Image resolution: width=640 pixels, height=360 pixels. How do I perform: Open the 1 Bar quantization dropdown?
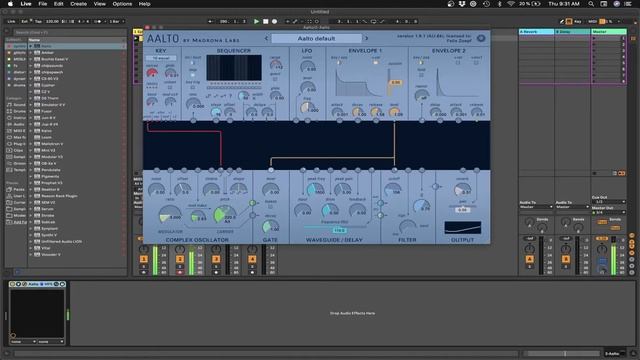pyautogui.click(x=116, y=21)
